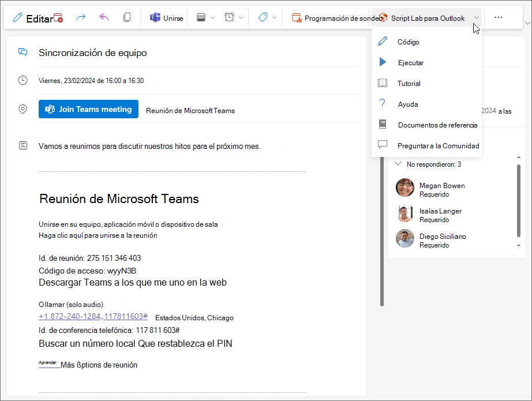Click attendee list scrollbar up arrow
Image resolution: width=532 pixels, height=401 pixels.
[518, 158]
